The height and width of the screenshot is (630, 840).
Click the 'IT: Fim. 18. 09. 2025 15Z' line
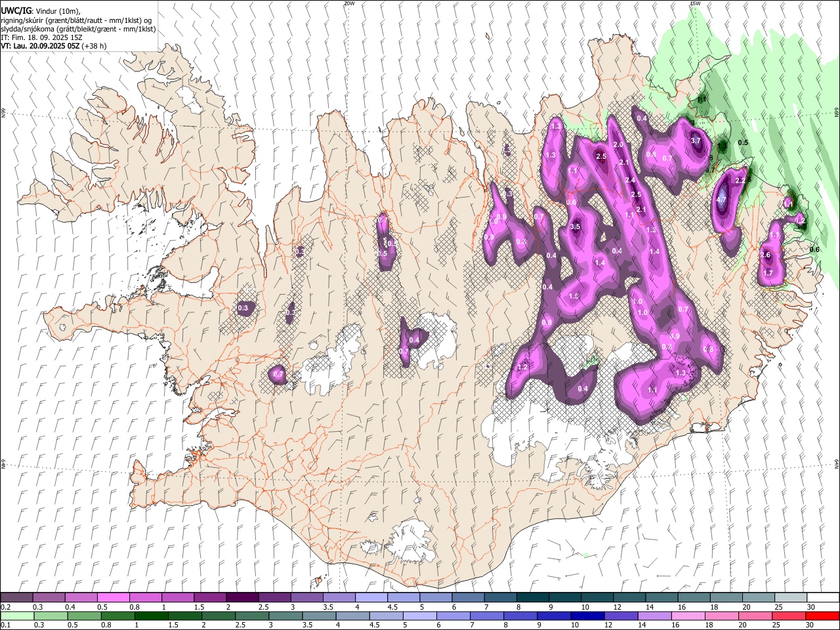tap(41, 37)
